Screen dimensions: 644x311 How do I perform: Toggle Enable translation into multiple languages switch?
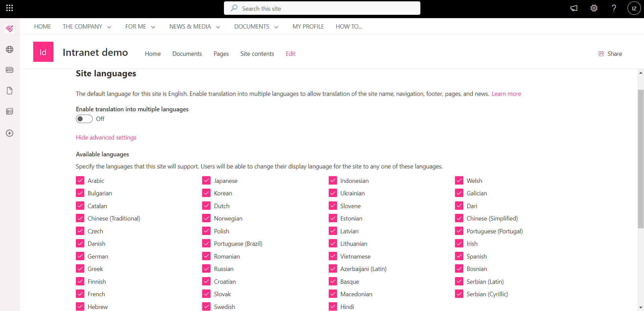coord(84,119)
